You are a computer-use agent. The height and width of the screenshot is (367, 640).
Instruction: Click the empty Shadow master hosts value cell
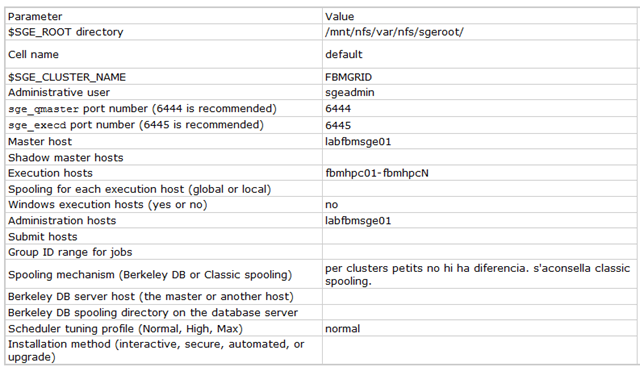tap(480, 157)
